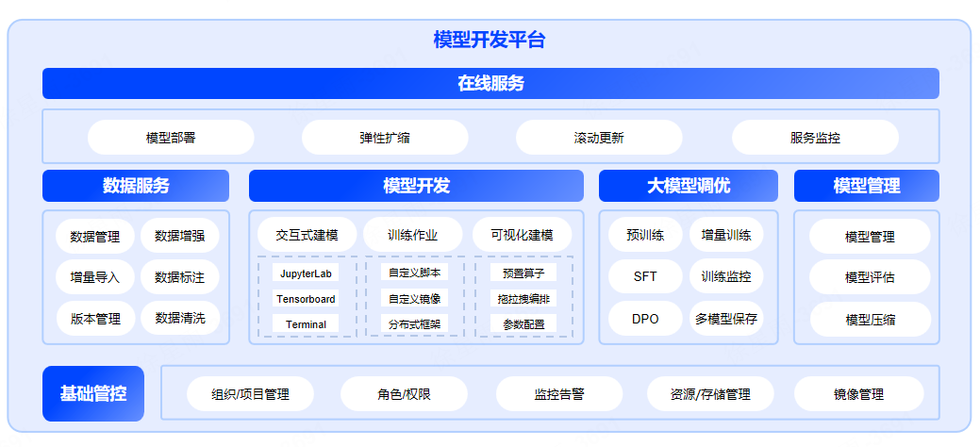This screenshot has height=447, width=980.
Task: Click the 在线服务 header bar
Action: 490,83
